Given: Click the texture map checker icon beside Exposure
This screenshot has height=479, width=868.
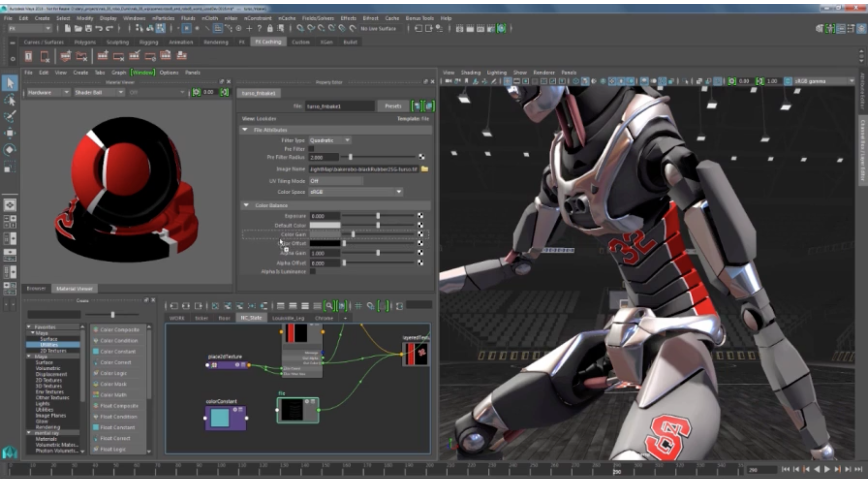Looking at the screenshot, I should 421,215.
